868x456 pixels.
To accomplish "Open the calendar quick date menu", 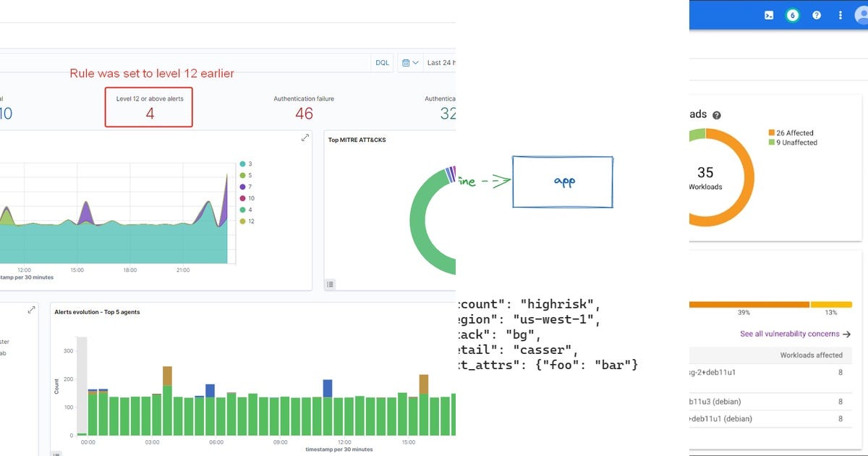I will [409, 63].
